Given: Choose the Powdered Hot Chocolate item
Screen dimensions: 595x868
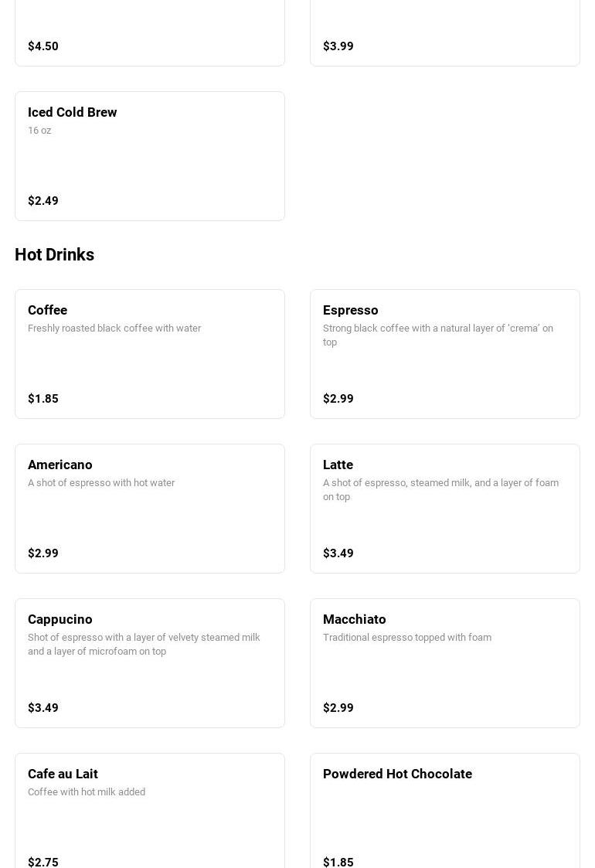Looking at the screenshot, I should coord(397,774).
